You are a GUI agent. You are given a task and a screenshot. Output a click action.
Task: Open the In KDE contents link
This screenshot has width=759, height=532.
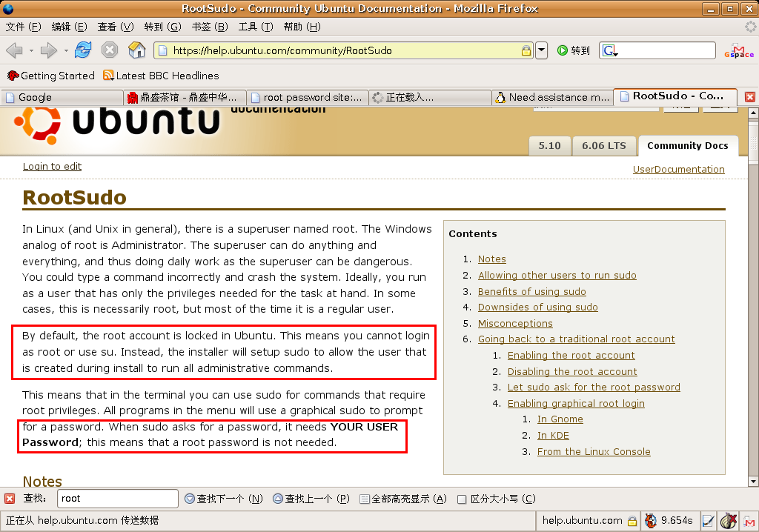pyautogui.click(x=553, y=435)
